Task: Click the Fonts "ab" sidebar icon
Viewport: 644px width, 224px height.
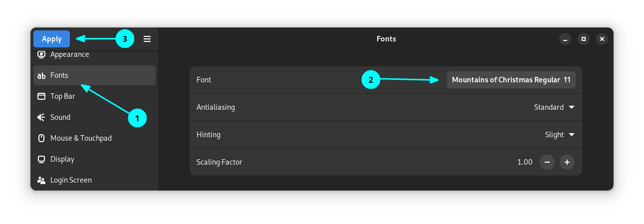Action: pos(42,76)
